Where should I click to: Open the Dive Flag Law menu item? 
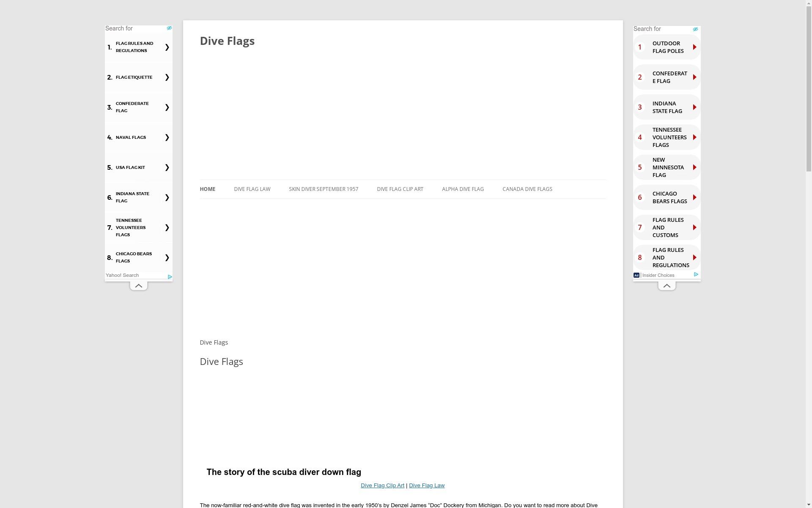[252, 189]
